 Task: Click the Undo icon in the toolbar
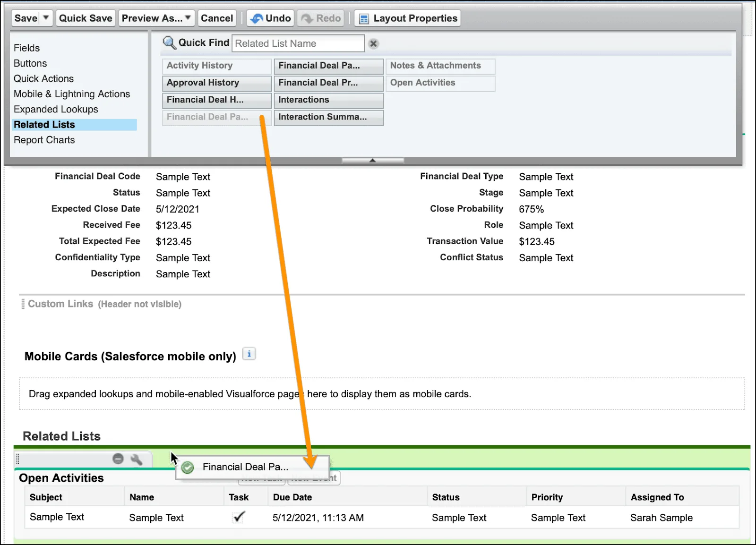click(x=258, y=18)
